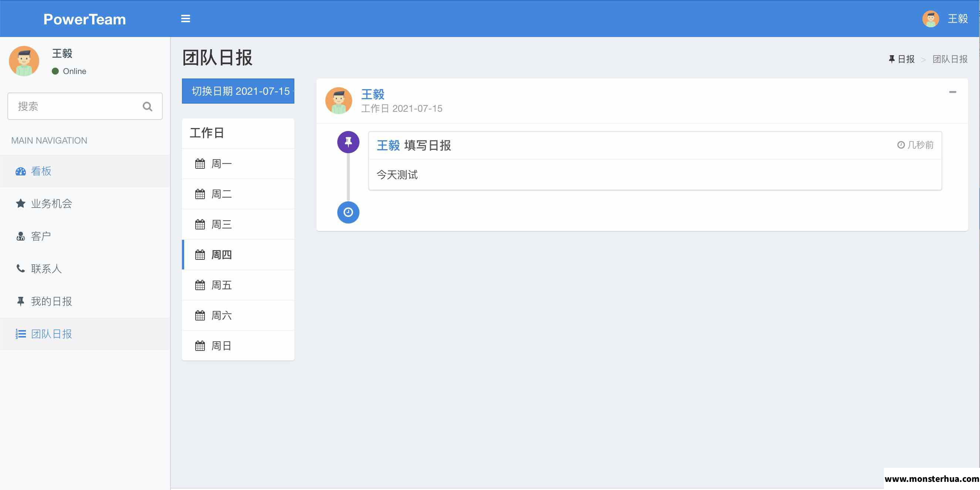Open 业务机会 menu item
980x490 pixels.
(x=85, y=204)
